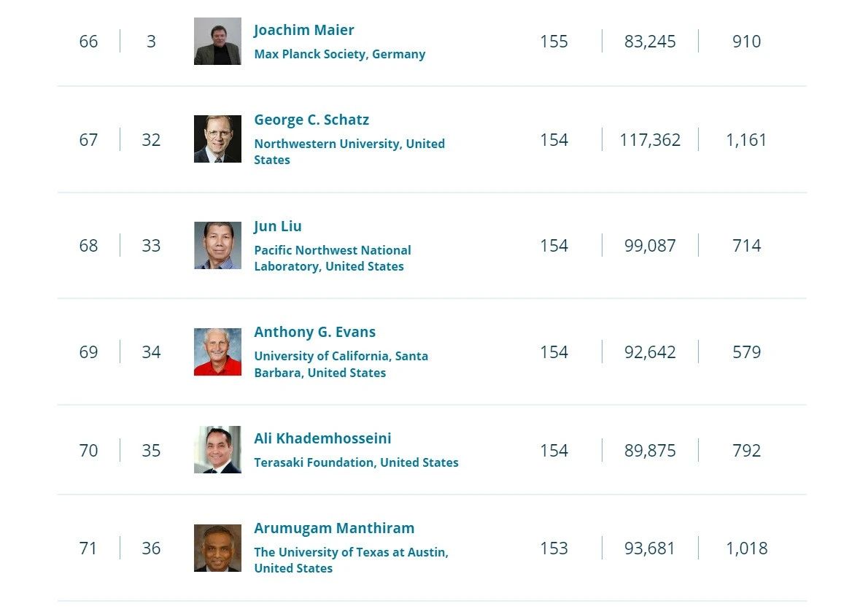The height and width of the screenshot is (609, 868).
Task: Open Jun Liu's profile name link
Action: pyautogui.click(x=277, y=226)
